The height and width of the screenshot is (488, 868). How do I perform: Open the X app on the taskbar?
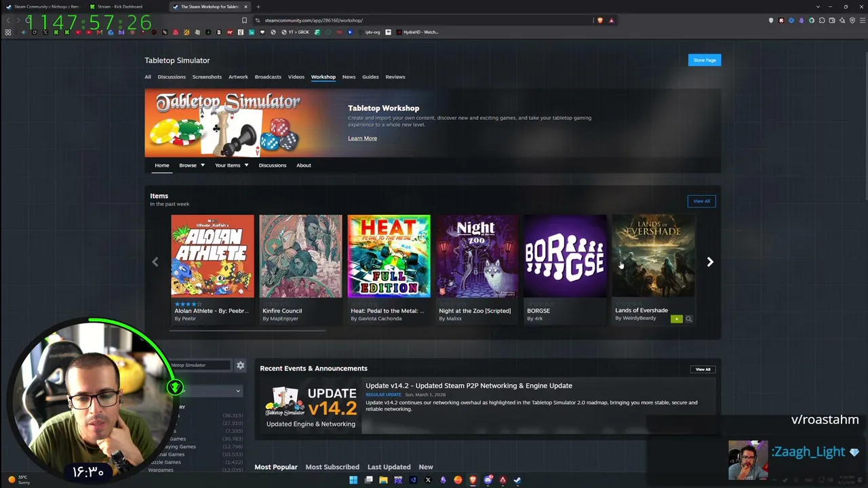point(428,480)
